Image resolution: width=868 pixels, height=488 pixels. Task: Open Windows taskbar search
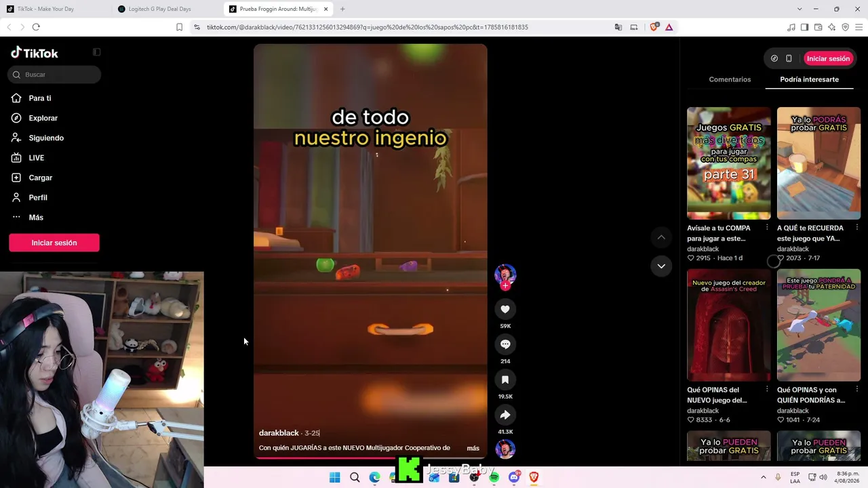[x=355, y=477]
